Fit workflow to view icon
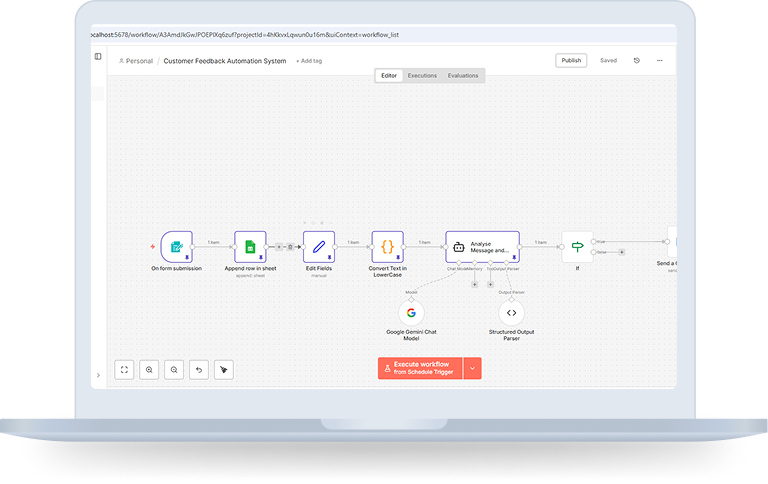 point(124,369)
